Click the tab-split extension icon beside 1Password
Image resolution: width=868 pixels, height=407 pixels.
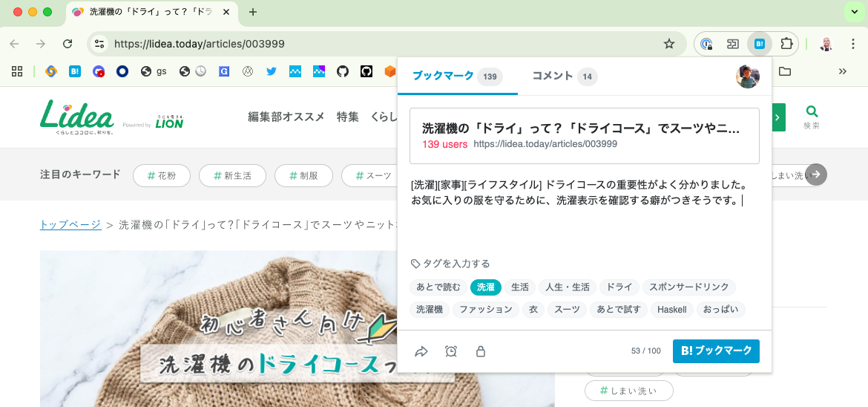[733, 44]
